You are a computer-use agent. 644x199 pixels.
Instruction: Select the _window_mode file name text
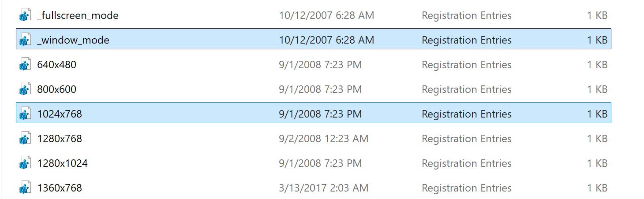[x=73, y=41]
